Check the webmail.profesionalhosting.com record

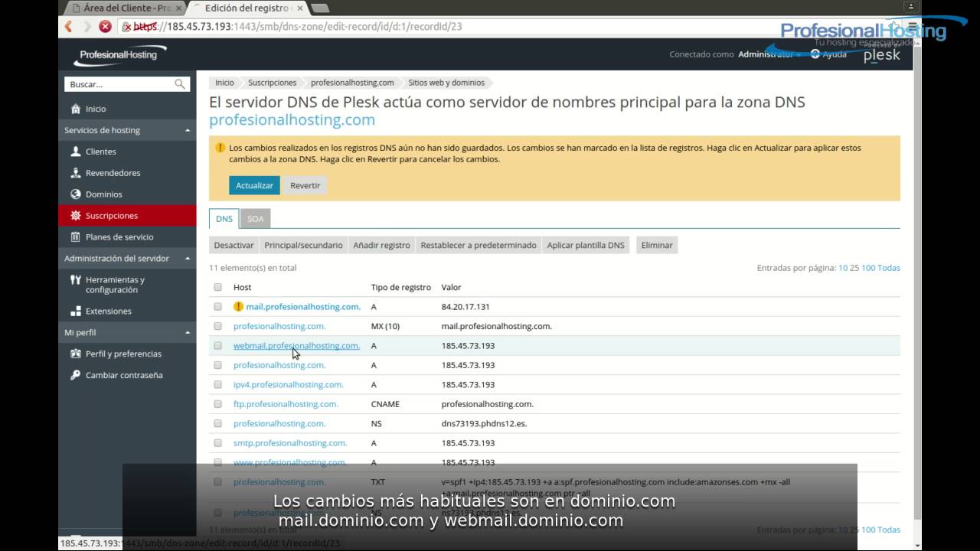click(217, 346)
